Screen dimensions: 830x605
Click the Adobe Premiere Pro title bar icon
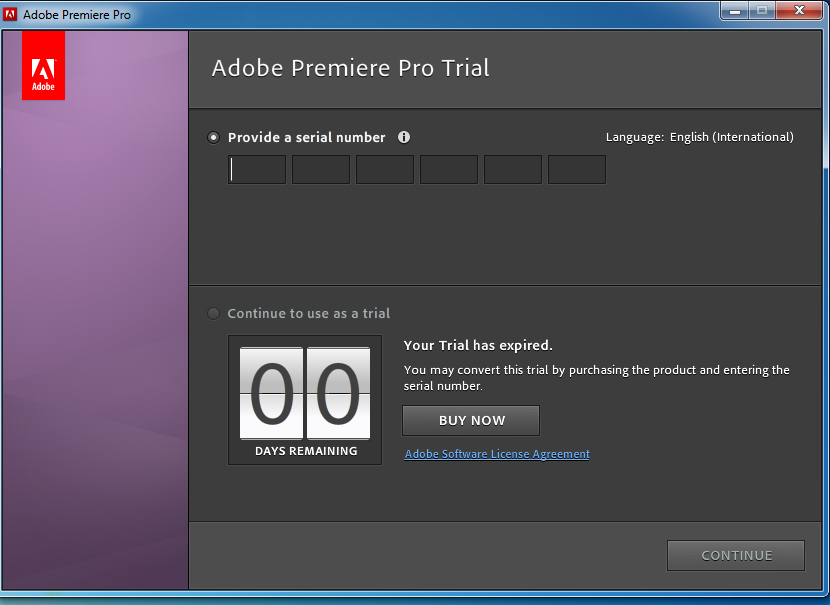point(12,15)
